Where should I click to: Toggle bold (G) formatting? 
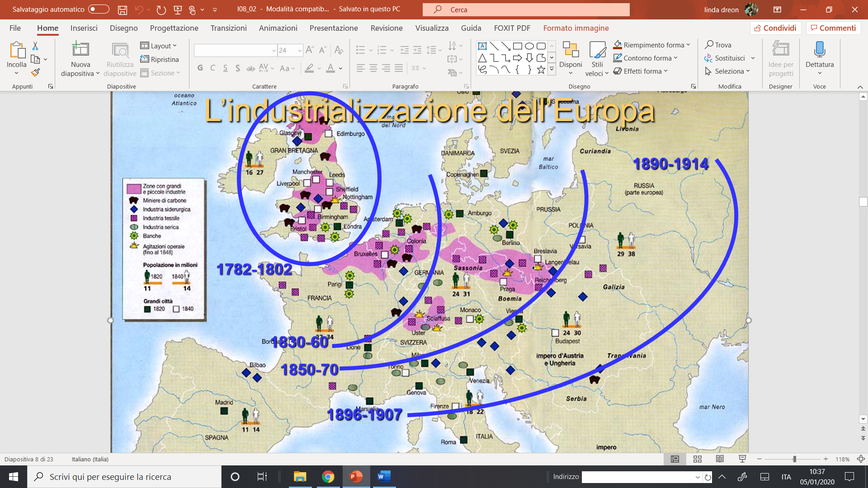200,68
